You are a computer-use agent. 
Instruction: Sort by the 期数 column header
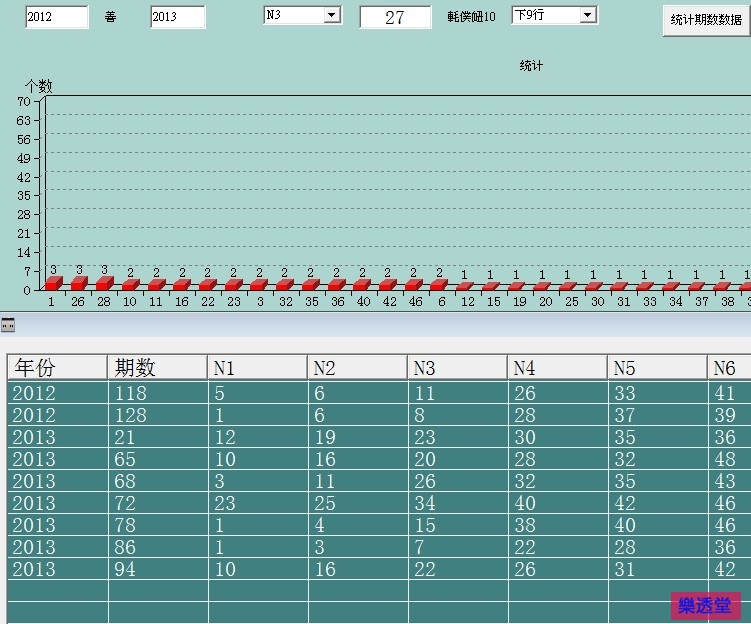tap(157, 367)
